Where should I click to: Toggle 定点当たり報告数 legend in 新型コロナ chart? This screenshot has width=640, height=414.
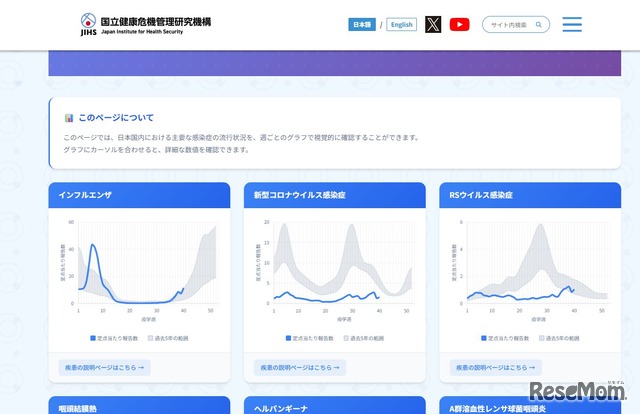(x=310, y=338)
